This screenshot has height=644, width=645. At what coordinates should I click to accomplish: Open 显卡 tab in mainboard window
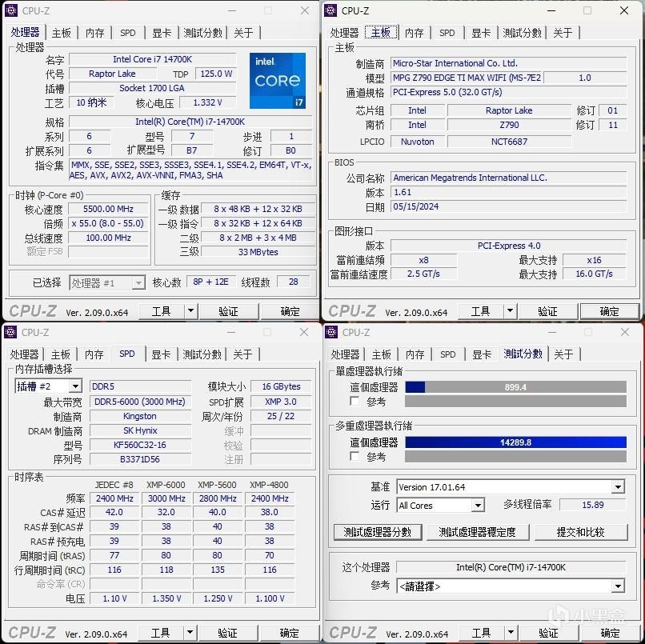click(x=481, y=33)
